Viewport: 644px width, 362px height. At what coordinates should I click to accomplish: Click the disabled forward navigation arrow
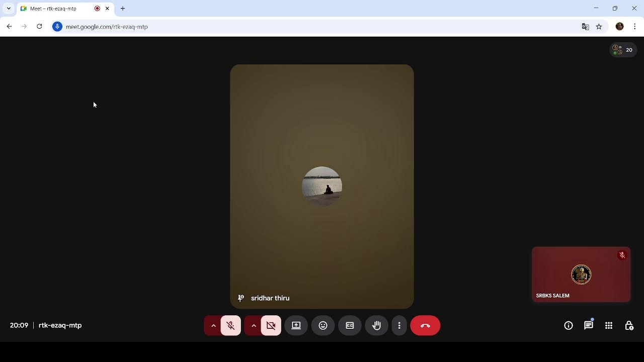point(24,27)
